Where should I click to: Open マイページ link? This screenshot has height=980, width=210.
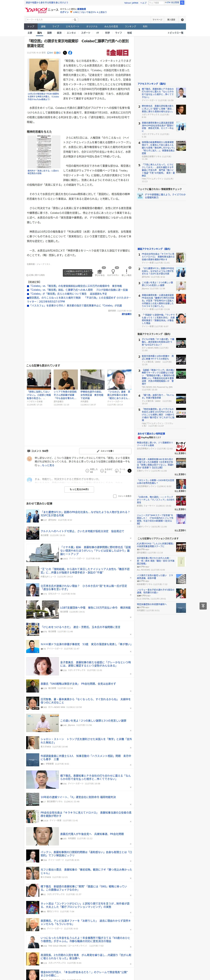[157, 19]
